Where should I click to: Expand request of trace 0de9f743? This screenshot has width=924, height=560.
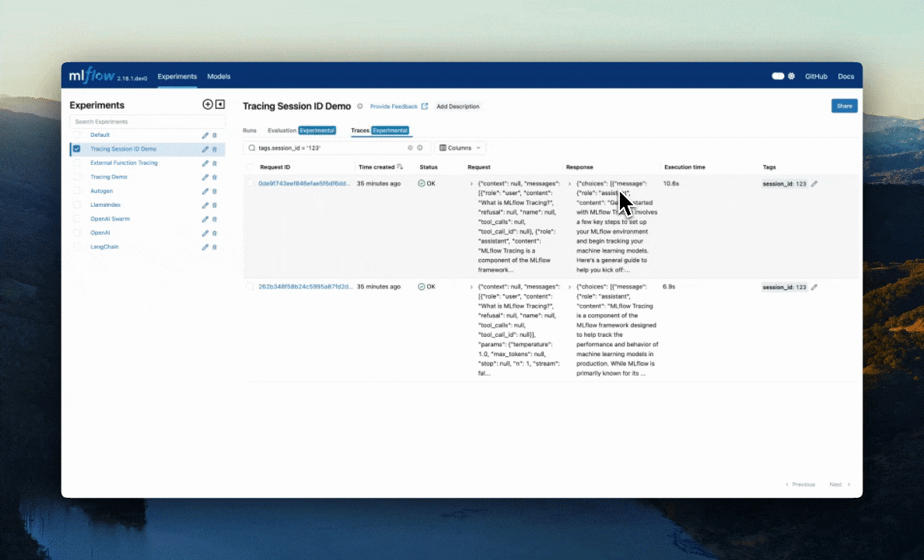(471, 184)
